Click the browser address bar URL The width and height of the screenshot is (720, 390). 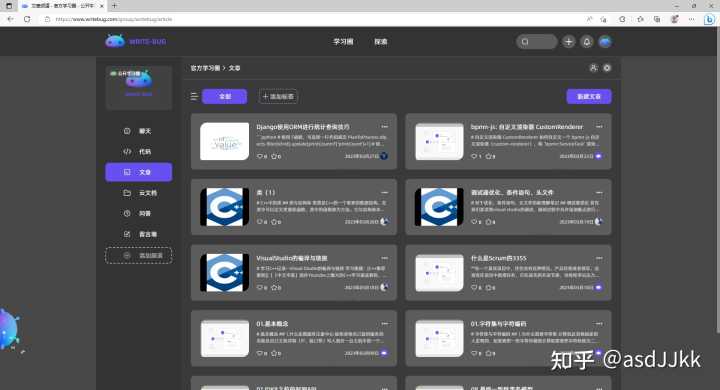click(x=113, y=19)
